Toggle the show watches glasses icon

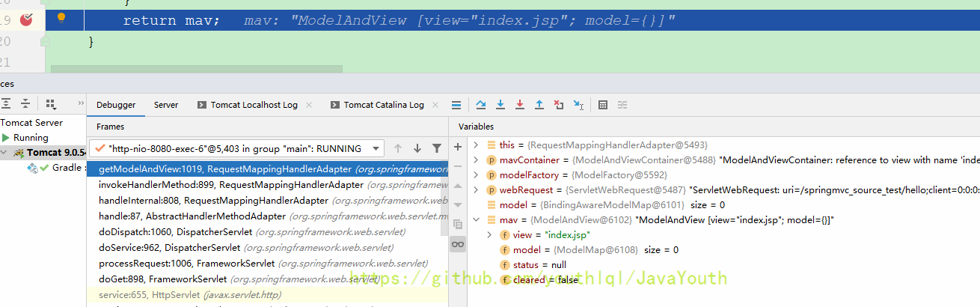click(458, 244)
